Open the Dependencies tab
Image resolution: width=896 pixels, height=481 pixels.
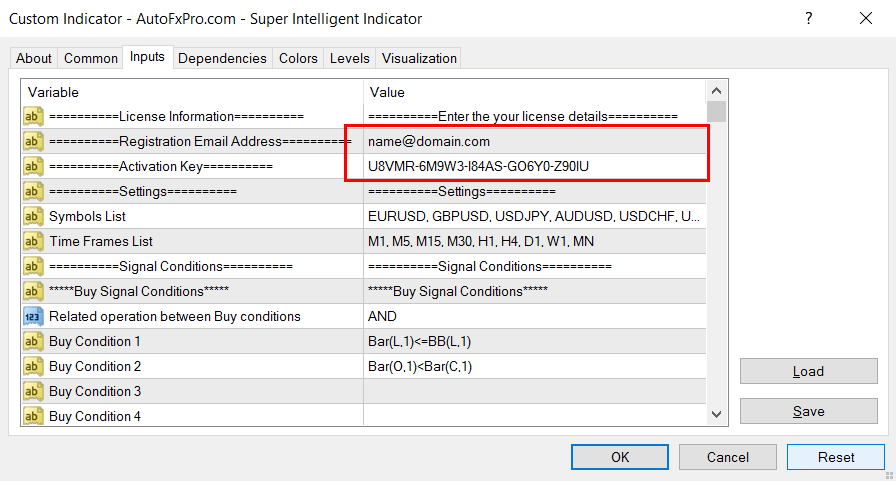coord(222,58)
